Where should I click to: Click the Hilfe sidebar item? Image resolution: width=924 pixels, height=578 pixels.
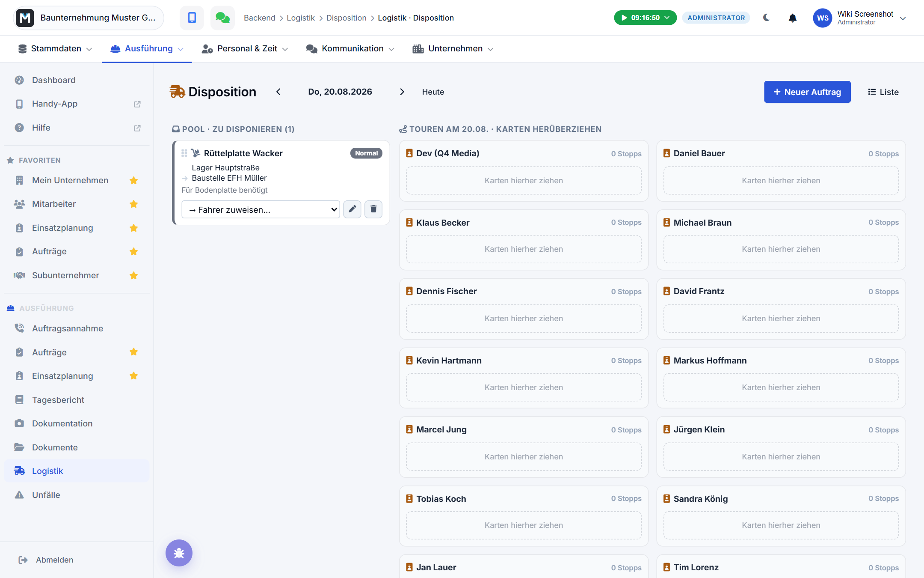click(77, 128)
